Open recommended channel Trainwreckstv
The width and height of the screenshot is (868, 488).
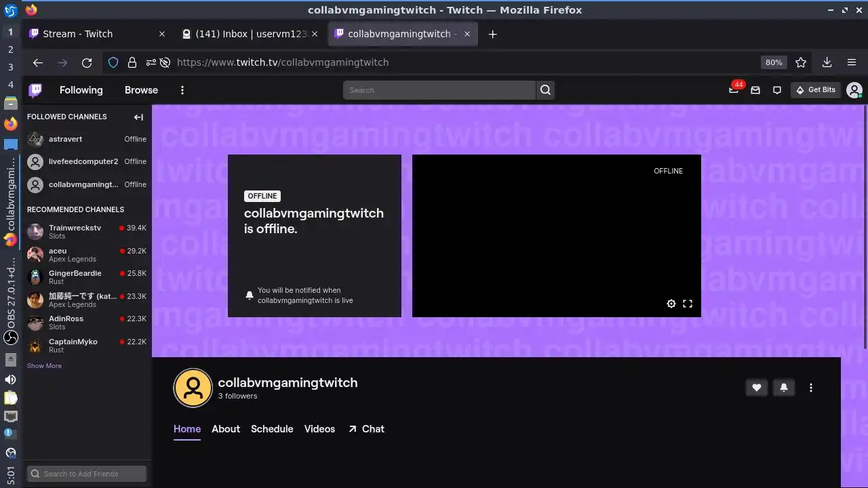(x=87, y=232)
